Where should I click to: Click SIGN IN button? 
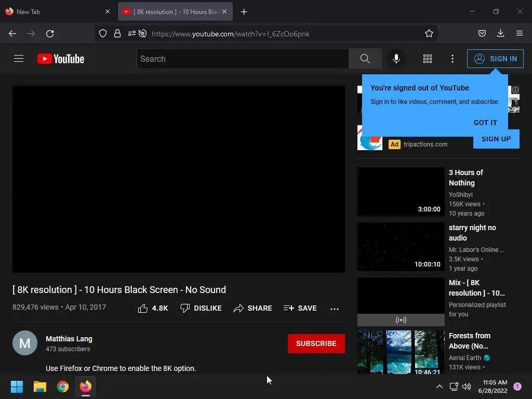pyautogui.click(x=495, y=59)
